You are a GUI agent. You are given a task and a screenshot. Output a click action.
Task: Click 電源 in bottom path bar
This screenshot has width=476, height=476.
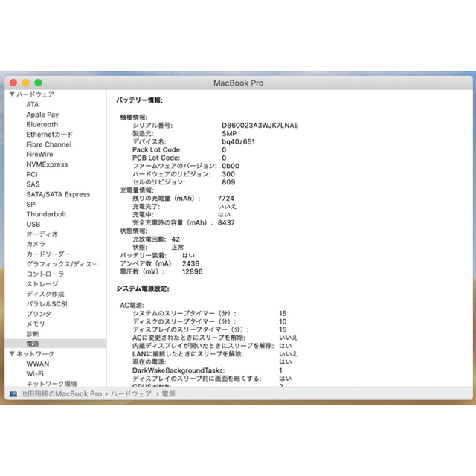[169, 394]
